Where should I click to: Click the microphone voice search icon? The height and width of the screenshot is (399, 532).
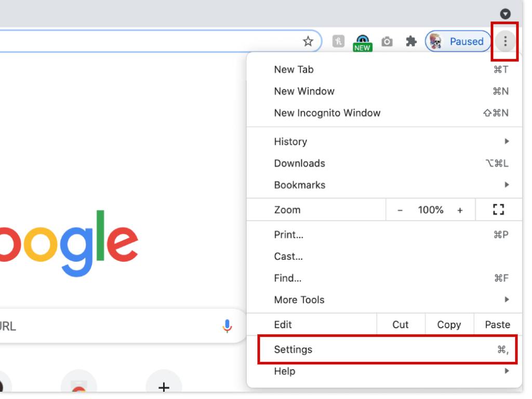(227, 326)
